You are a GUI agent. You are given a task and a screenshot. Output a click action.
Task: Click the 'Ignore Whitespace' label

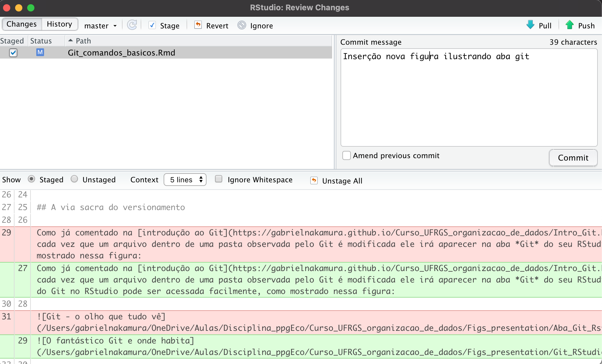(260, 180)
